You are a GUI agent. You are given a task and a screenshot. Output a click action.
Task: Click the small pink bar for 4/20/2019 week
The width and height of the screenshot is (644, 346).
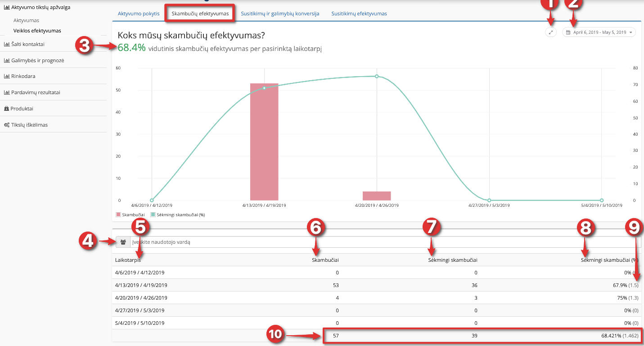tap(377, 196)
